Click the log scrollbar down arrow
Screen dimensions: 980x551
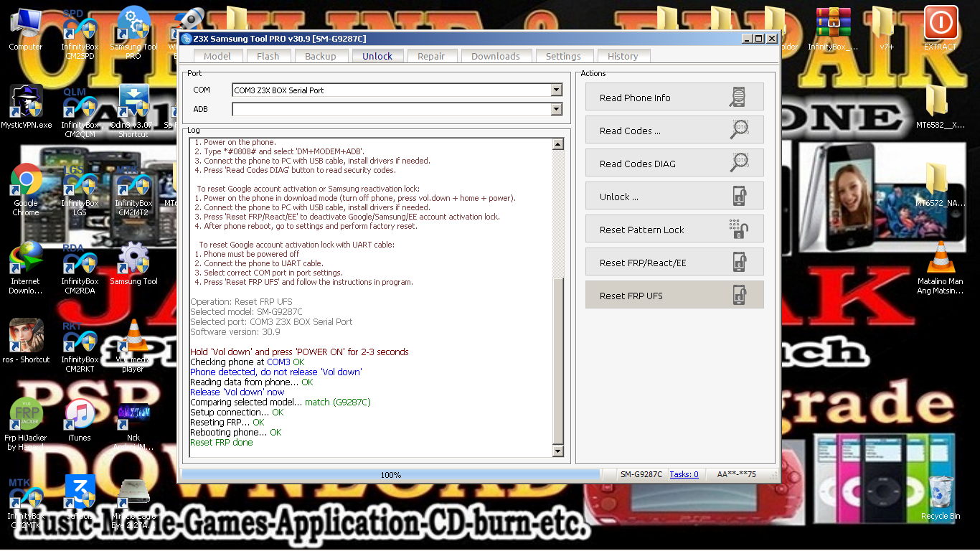click(x=558, y=451)
